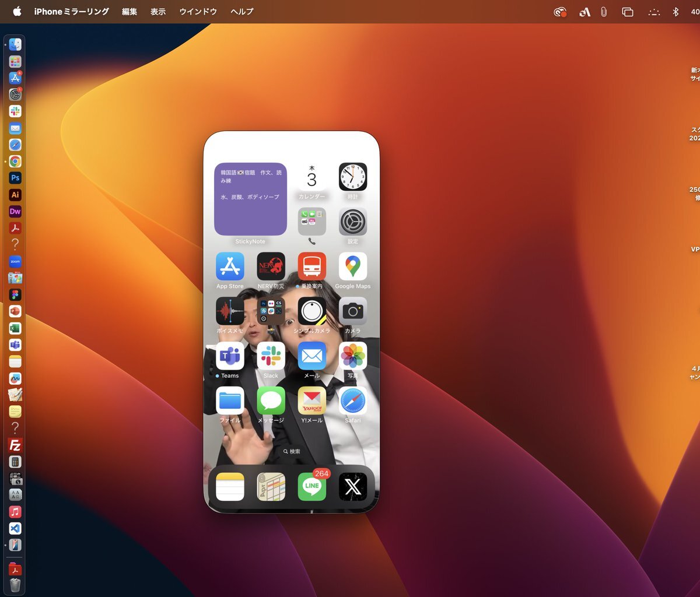The image size is (700, 597).
Task: Click the paperclip menu bar icon
Action: tap(604, 12)
